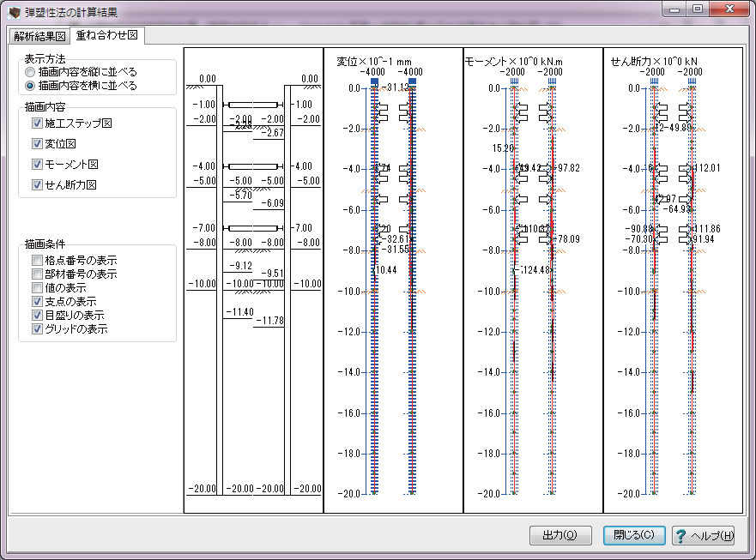Select 描画内容を縦に並べる radio option

click(31, 72)
